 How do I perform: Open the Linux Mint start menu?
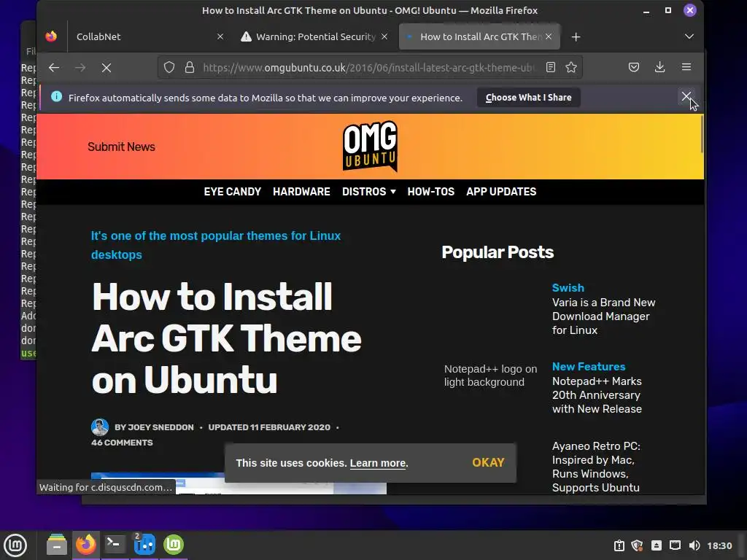(15, 545)
